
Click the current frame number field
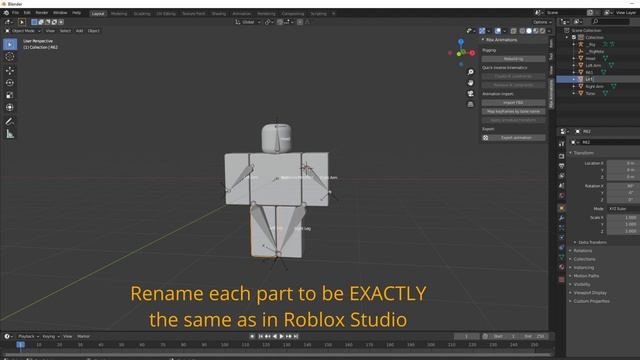tap(466, 336)
